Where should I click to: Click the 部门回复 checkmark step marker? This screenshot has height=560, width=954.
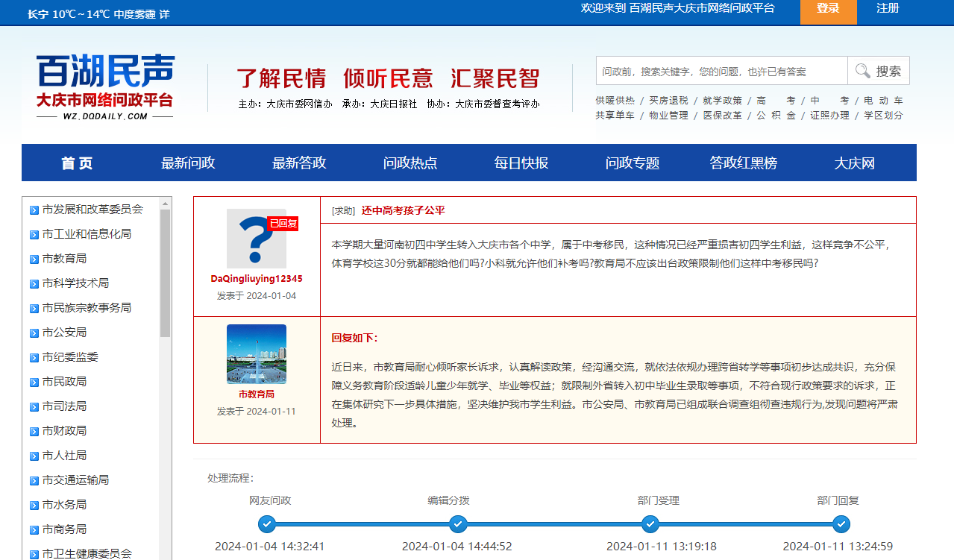pyautogui.click(x=841, y=524)
